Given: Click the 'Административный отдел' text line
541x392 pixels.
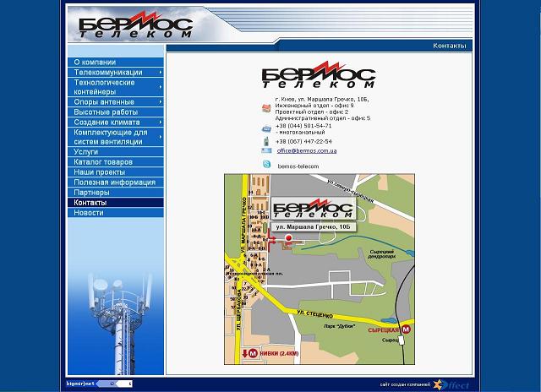Looking at the screenshot, I should 323,118.
